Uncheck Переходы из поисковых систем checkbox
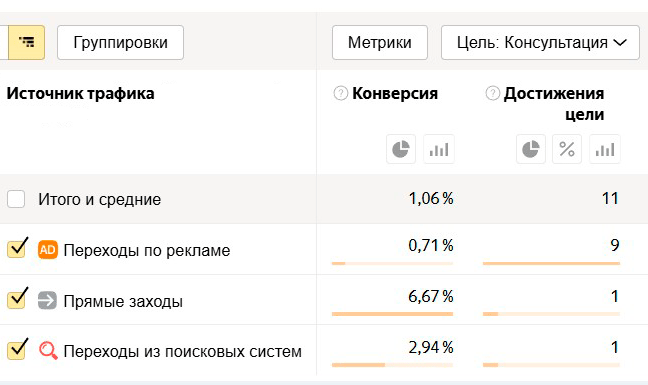The height and width of the screenshot is (385, 648). point(16,350)
